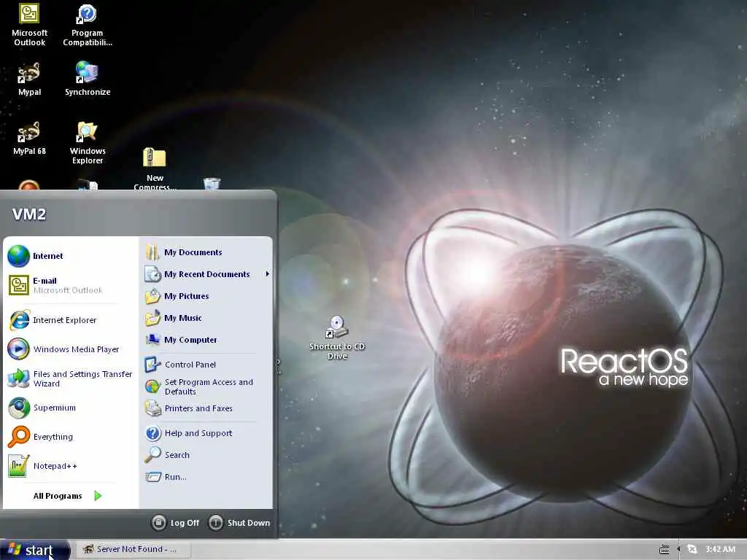747x560 pixels.
Task: Select the Shortcut to CD Drive icon
Action: pyautogui.click(x=337, y=338)
